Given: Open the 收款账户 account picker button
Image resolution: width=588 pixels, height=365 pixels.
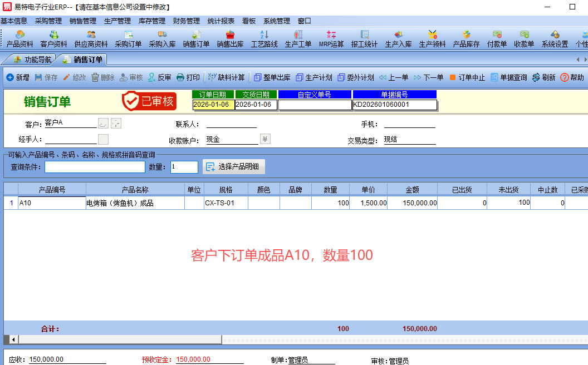Looking at the screenshot, I should [x=266, y=140].
